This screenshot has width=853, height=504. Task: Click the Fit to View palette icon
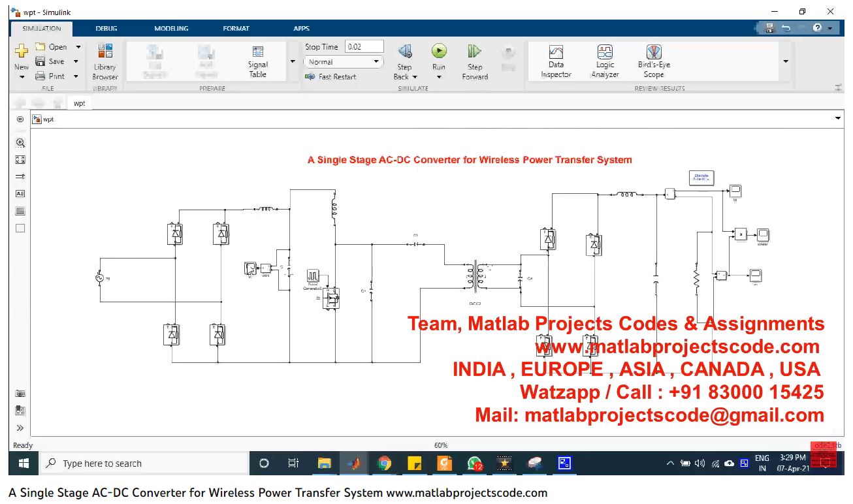20,159
